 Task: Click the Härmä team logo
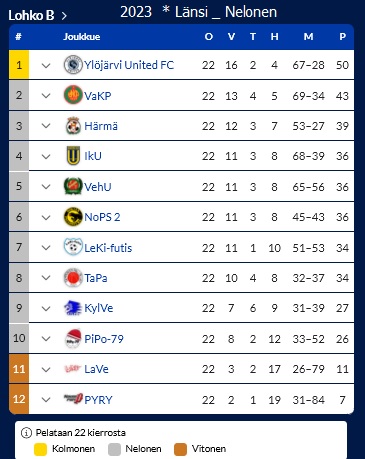(73, 126)
